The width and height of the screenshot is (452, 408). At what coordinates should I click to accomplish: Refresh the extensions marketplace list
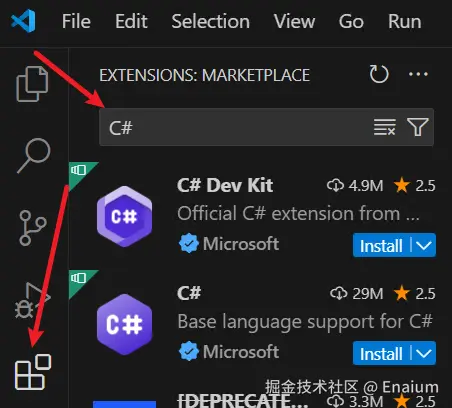click(x=379, y=74)
